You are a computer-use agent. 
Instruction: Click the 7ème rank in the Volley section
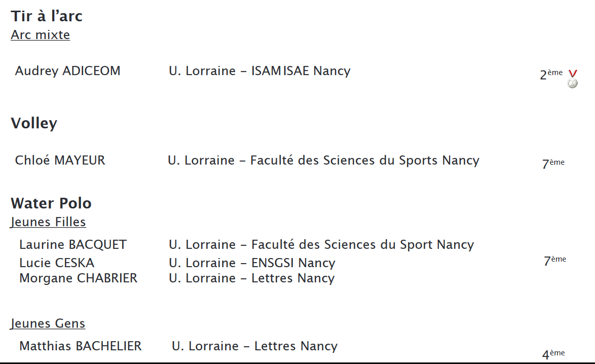553,164
